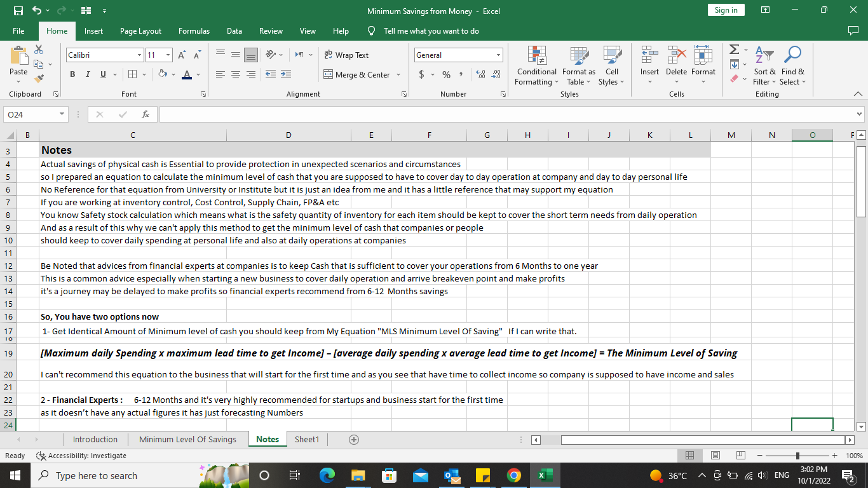Click the Insert Function fx icon
868x488 pixels.
[x=146, y=114]
